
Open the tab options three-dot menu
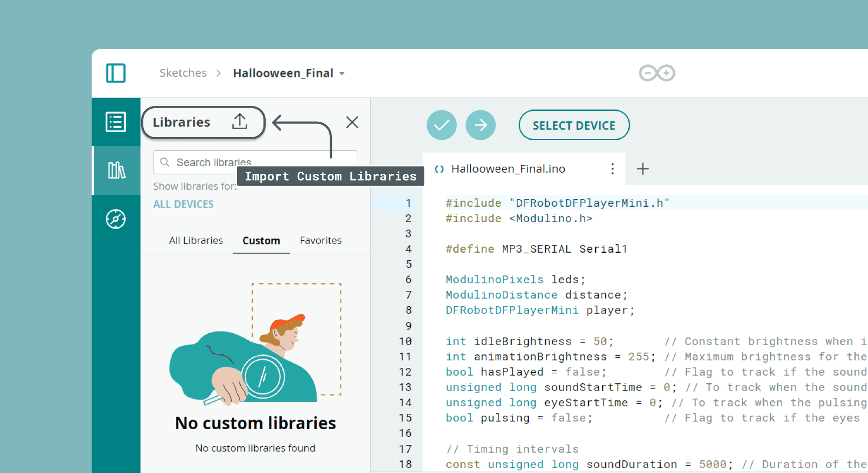(612, 169)
